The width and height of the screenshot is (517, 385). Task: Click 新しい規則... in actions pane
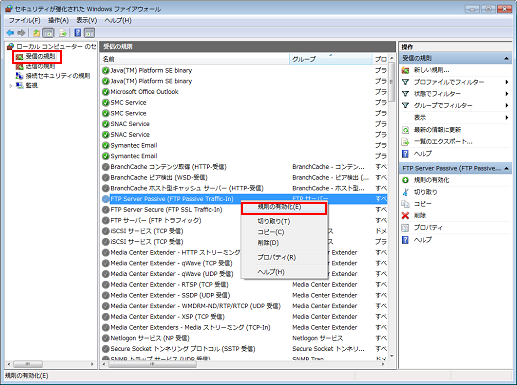431,70
